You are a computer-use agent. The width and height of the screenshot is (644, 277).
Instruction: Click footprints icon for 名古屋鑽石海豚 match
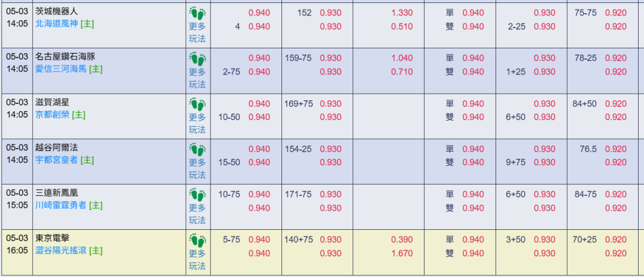click(197, 59)
